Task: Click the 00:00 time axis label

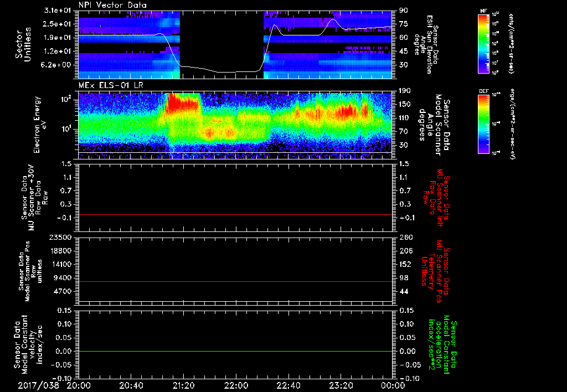Action: point(393,385)
